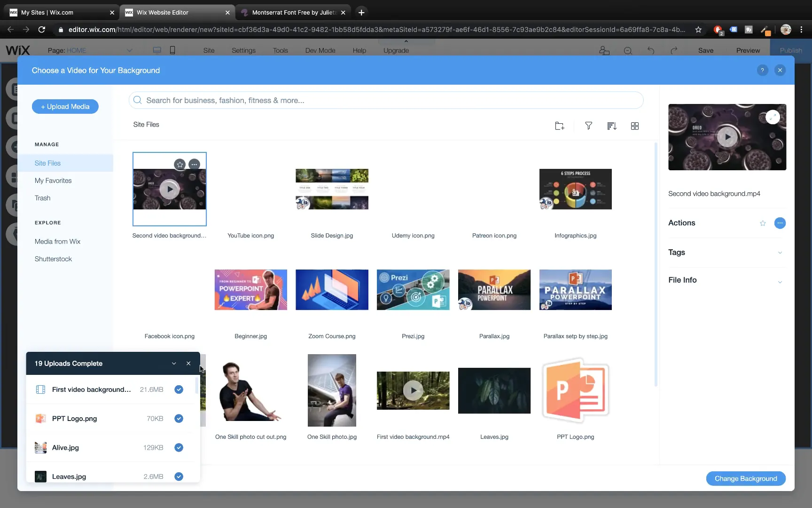Viewport: 812px width, 508px height.
Task: Click the sort order icon
Action: 611,126
